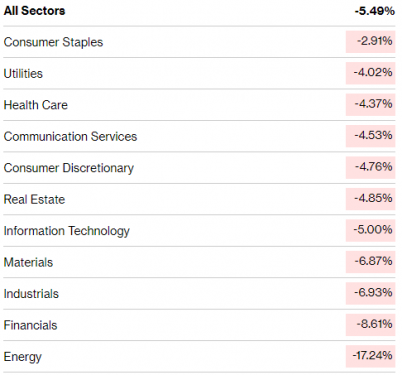Click the All Sectors header label
This screenshot has width=402, height=375.
tap(34, 11)
